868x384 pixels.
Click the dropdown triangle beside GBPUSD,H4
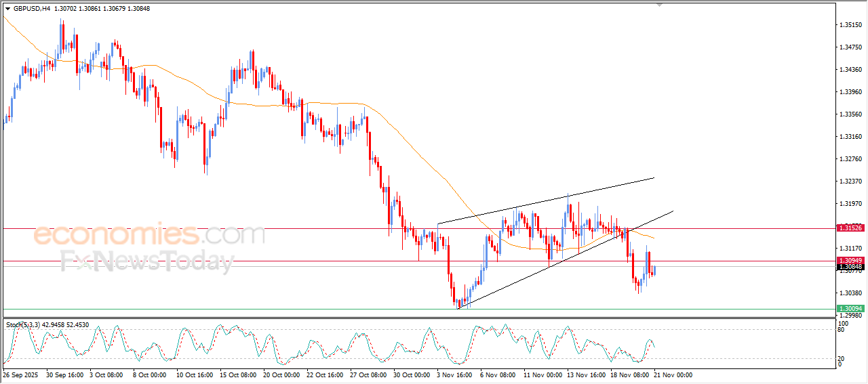7,9
